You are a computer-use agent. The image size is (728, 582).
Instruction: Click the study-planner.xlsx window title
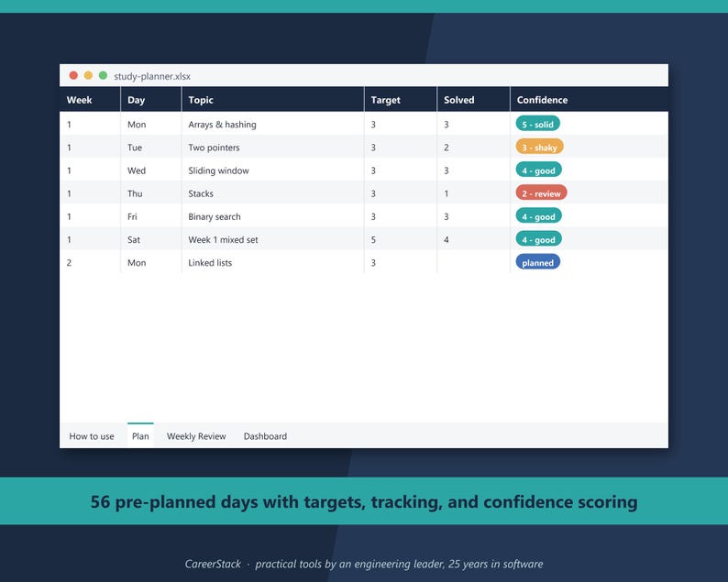click(x=152, y=76)
